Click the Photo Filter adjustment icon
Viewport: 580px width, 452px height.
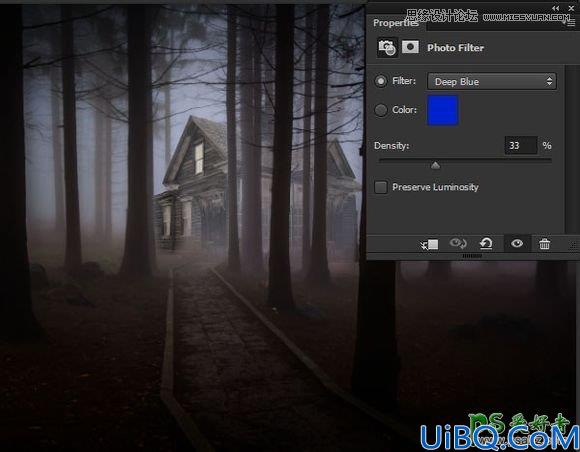point(387,48)
